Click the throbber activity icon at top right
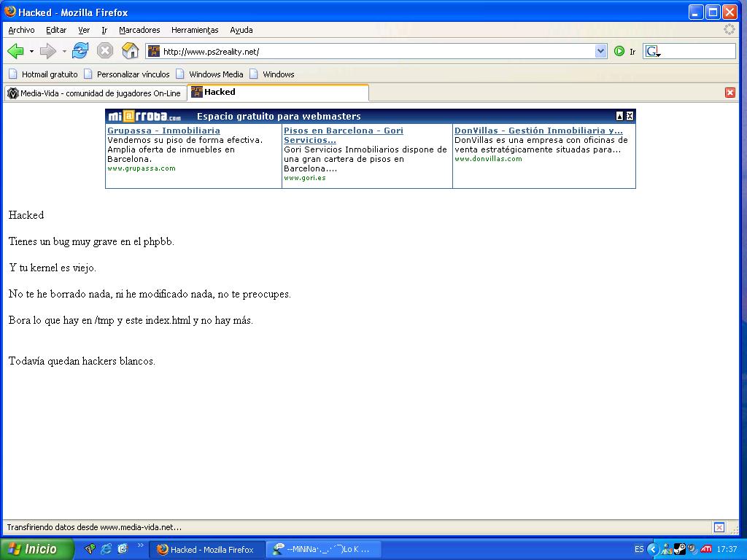The height and width of the screenshot is (560, 747). point(729,29)
